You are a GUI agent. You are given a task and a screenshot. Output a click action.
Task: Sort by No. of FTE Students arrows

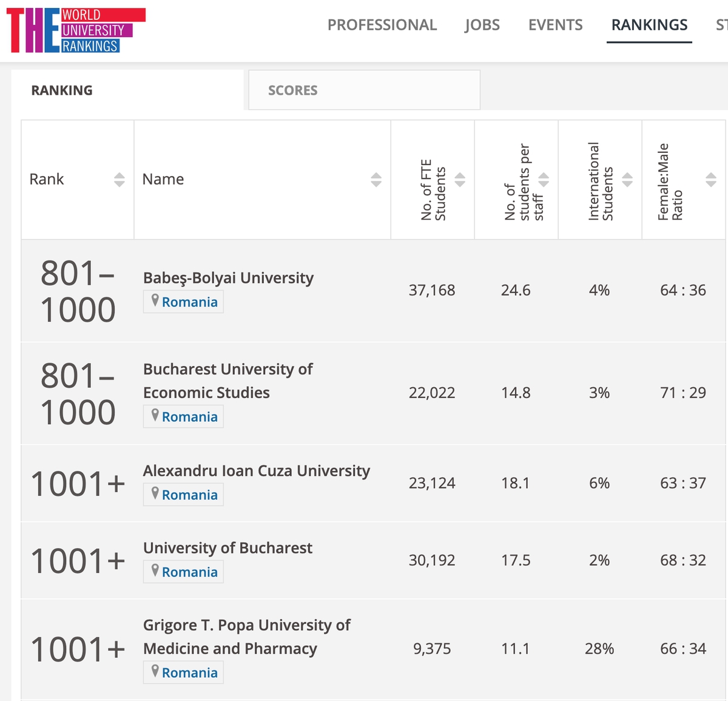point(460,180)
